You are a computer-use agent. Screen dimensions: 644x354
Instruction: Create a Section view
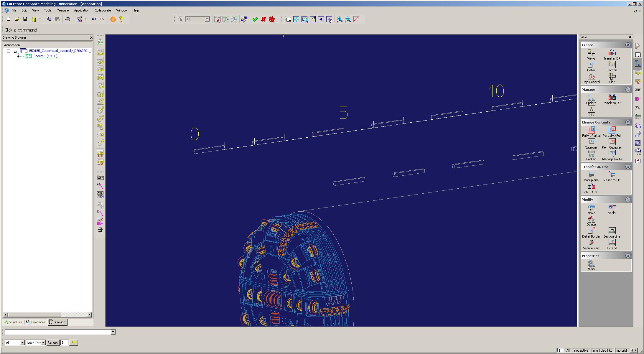(x=612, y=67)
